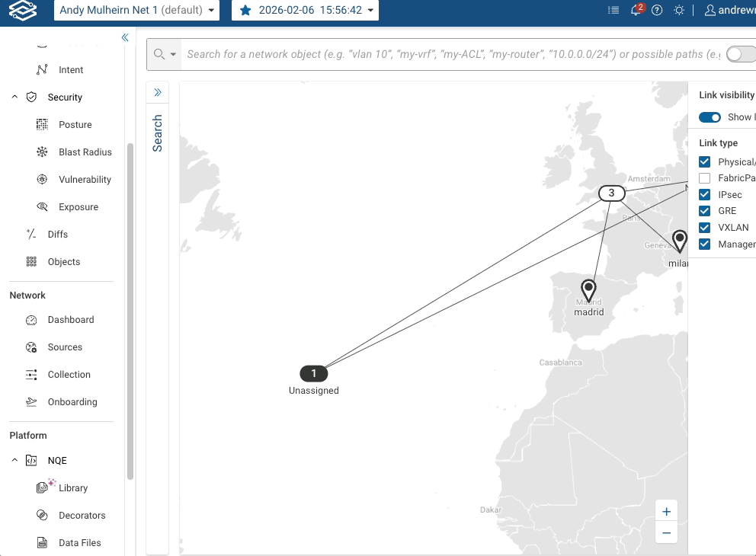The width and height of the screenshot is (756, 556).
Task: Open Data Files page
Action: (x=79, y=543)
